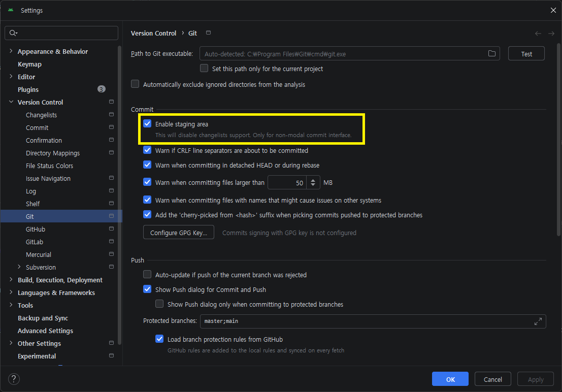562x392 pixels.
Task: Click the forward navigation arrow
Action: coord(551,34)
